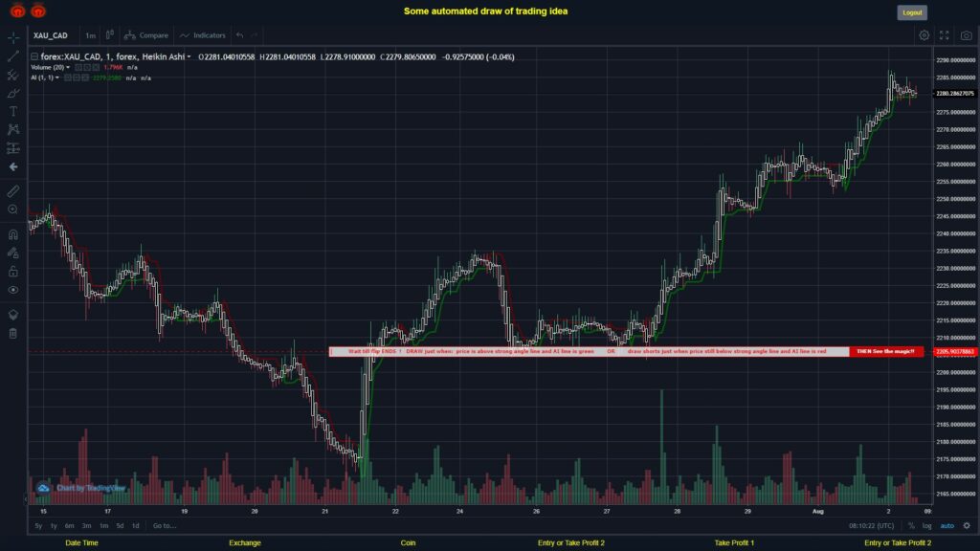Click the current price label 2280.28627075
This screenshot has height=551, width=980.
click(955, 94)
